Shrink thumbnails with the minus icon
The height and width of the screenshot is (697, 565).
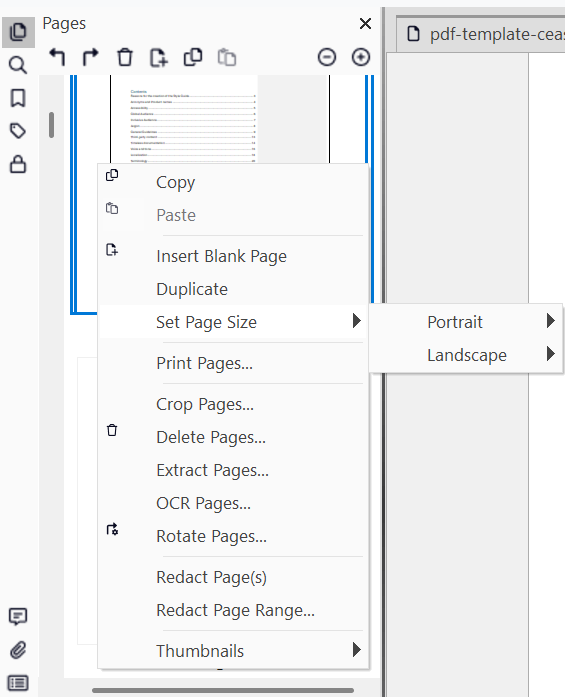click(x=327, y=57)
